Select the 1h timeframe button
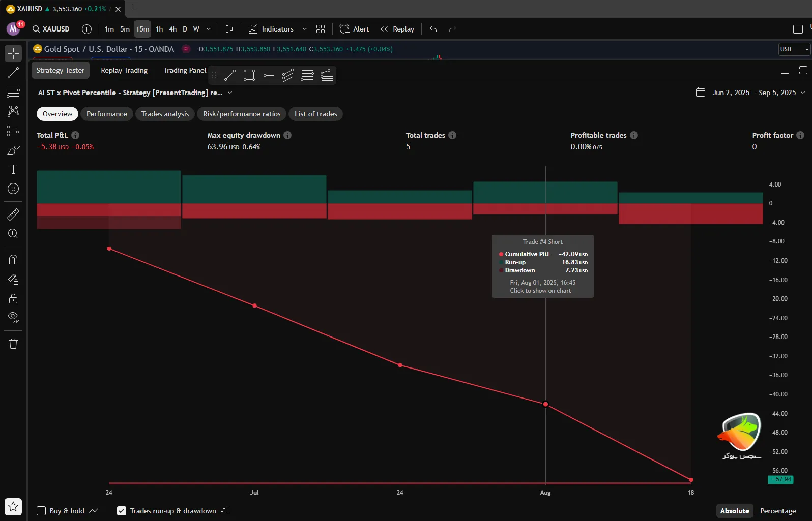 pos(159,29)
